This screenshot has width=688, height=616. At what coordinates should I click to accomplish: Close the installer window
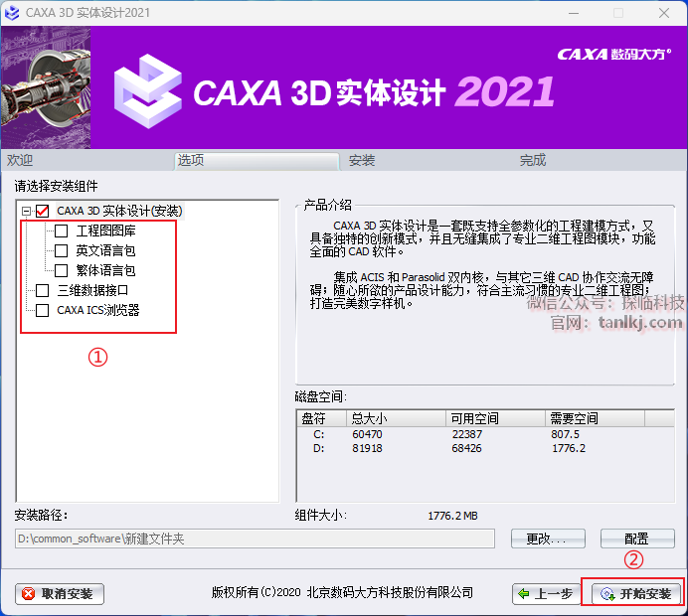(x=664, y=13)
